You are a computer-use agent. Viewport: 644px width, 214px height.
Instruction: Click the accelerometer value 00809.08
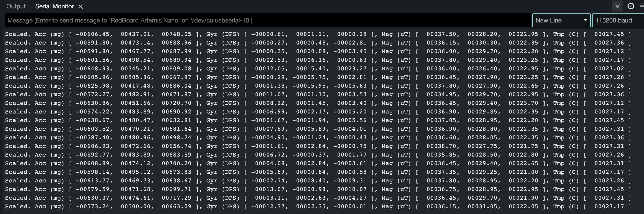tap(176, 68)
